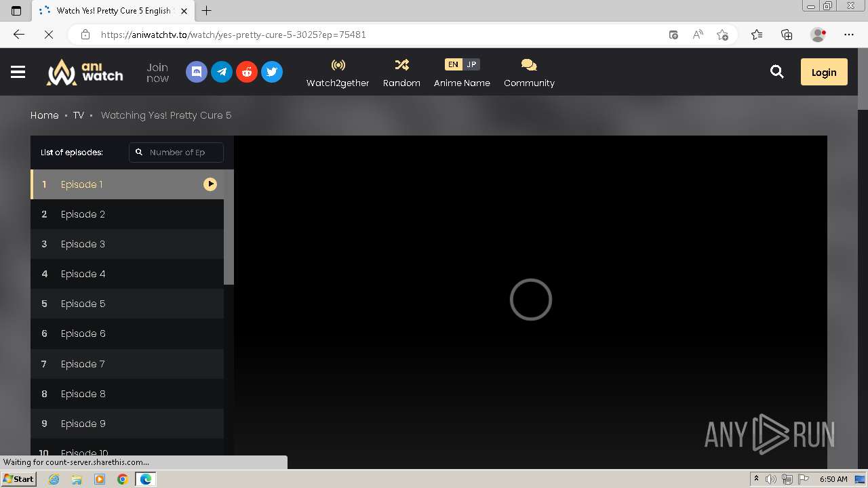Click the AniWatch logo

click(x=85, y=72)
